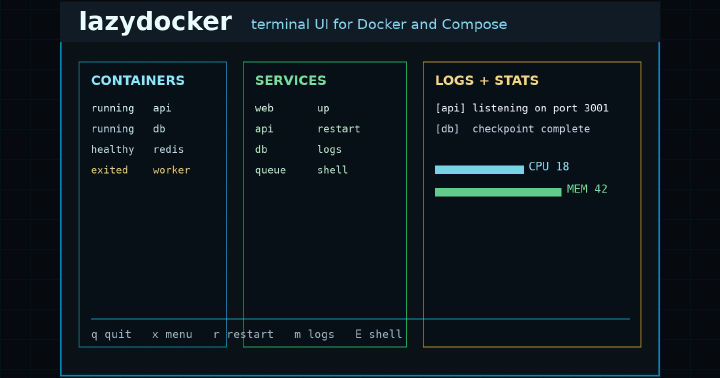This screenshot has width=720, height=378.
Task: Click the E shell shortcut hint
Action: click(x=378, y=334)
